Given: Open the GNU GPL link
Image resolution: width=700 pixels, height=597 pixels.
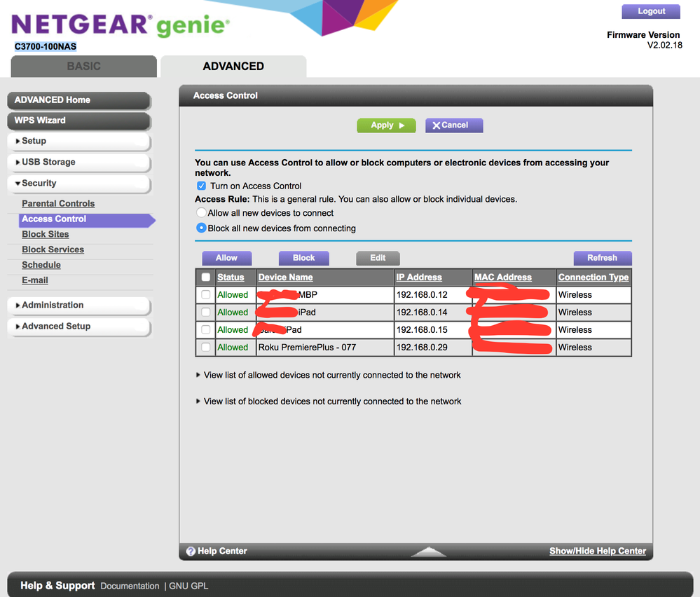Looking at the screenshot, I should [x=188, y=586].
